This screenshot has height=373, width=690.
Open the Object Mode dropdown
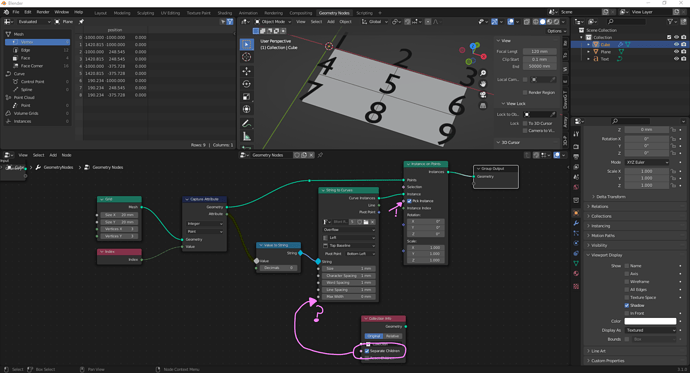[273, 21]
